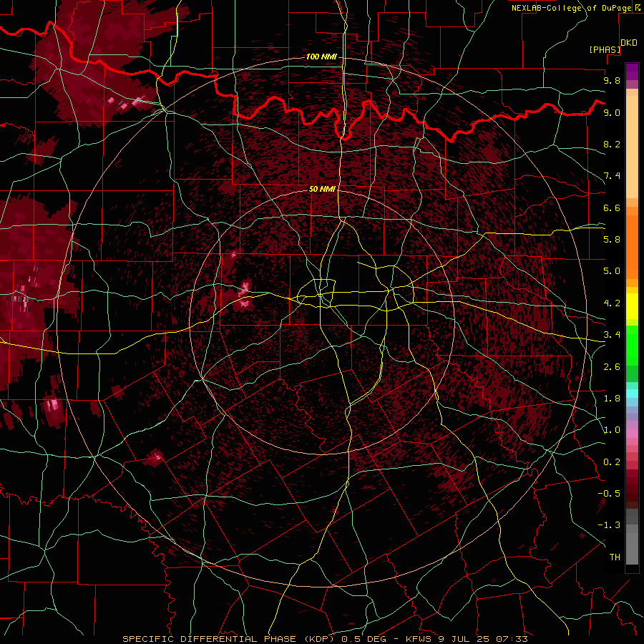
Task: Click the 5.0 scale value
Action: click(612, 271)
